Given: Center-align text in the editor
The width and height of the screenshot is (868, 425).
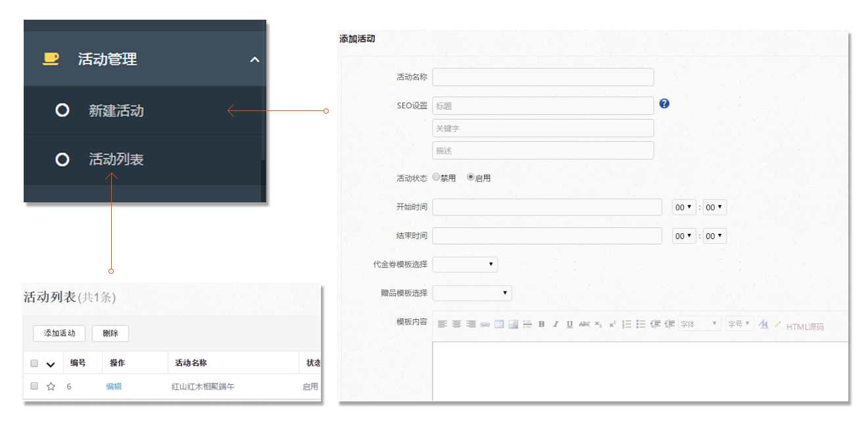Looking at the screenshot, I should point(456,324).
